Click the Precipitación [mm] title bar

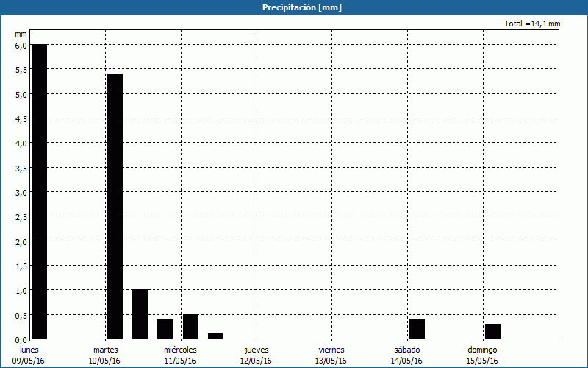click(294, 7)
